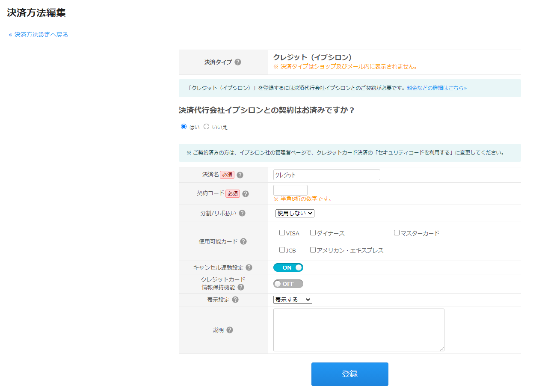533x392 pixels.
Task: Select the いいえ radio button
Action: 207,126
